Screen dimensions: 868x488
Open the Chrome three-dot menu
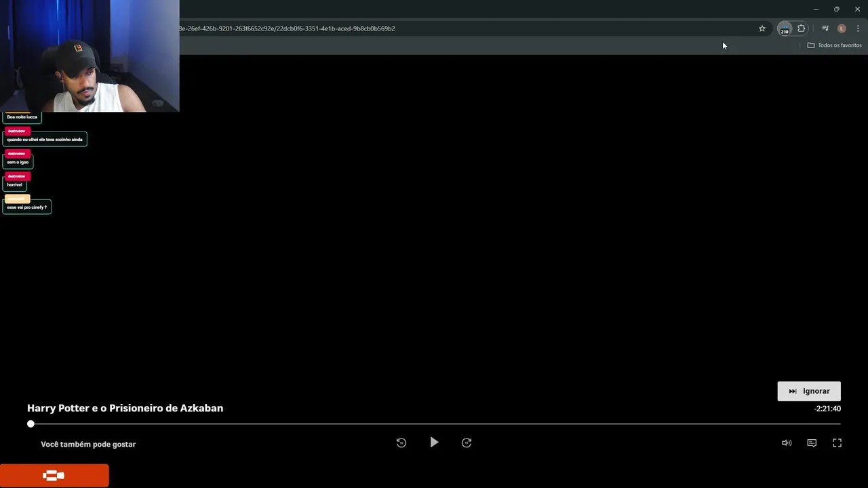coord(858,28)
